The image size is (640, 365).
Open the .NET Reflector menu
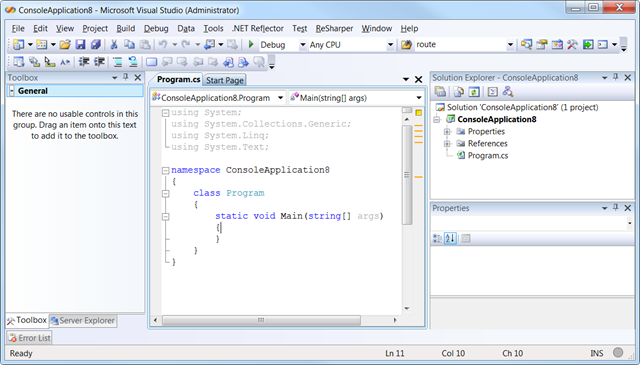point(258,29)
